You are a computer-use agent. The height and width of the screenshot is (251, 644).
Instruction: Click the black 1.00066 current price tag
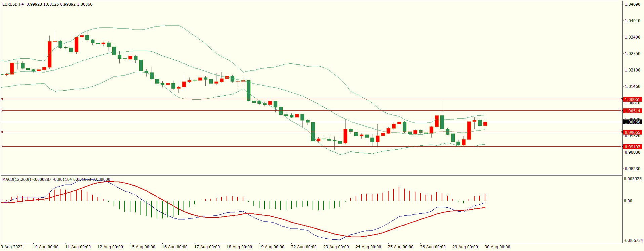632,122
